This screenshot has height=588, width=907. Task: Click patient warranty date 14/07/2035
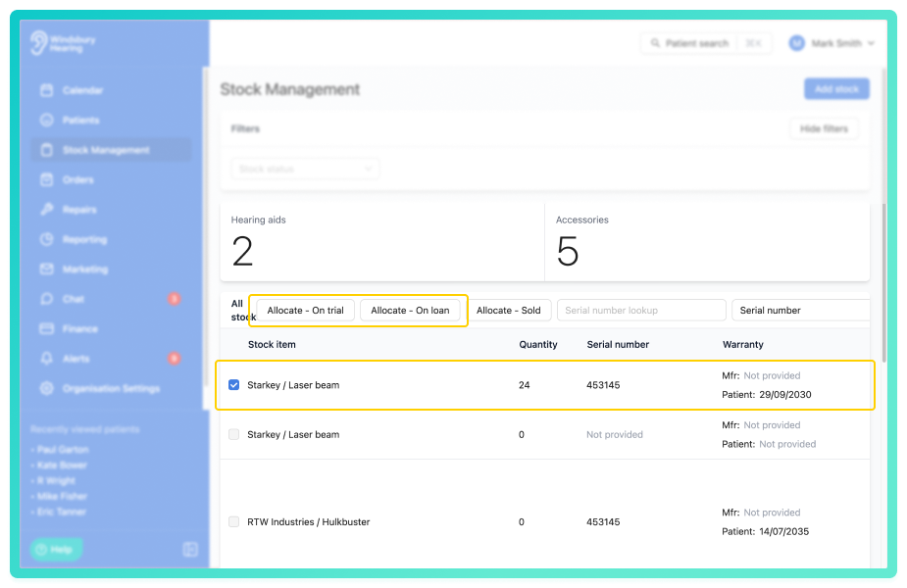(x=783, y=531)
